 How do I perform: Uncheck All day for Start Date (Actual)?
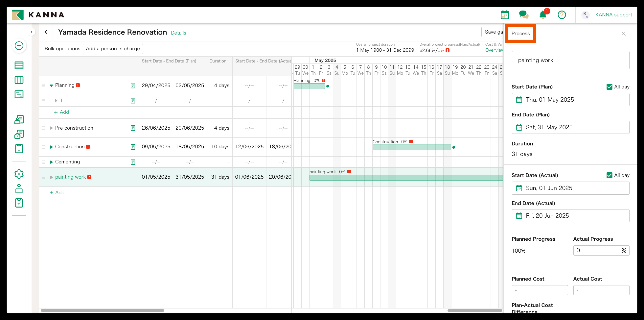(x=609, y=175)
